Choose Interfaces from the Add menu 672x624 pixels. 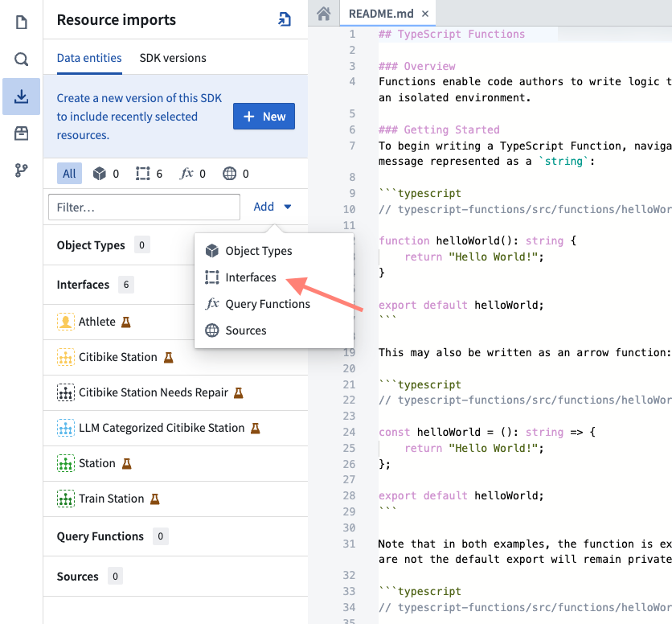250,277
